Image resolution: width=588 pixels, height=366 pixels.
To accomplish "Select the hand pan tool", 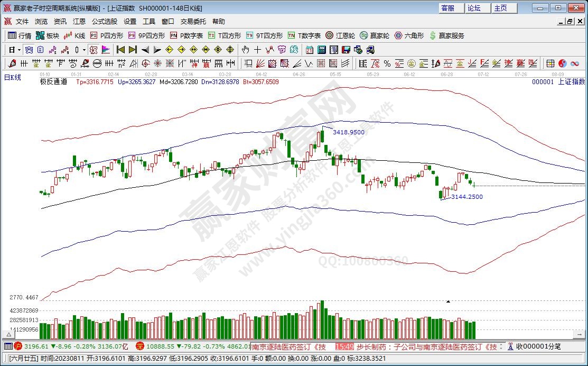I will coord(245,50).
